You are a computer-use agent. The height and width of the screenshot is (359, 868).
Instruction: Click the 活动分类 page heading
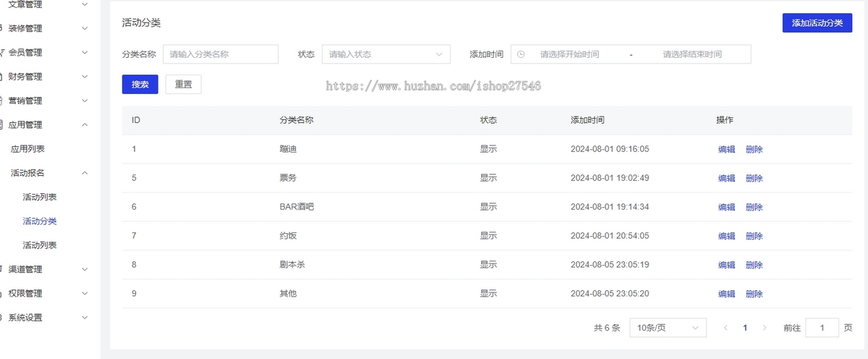tap(141, 22)
